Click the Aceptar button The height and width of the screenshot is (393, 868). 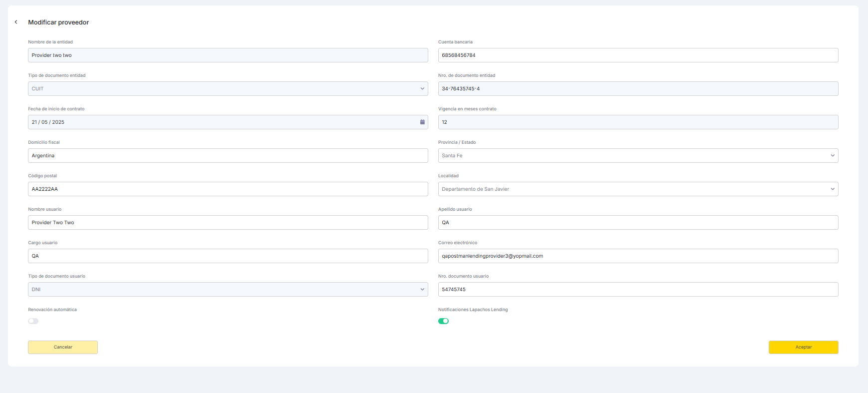803,347
